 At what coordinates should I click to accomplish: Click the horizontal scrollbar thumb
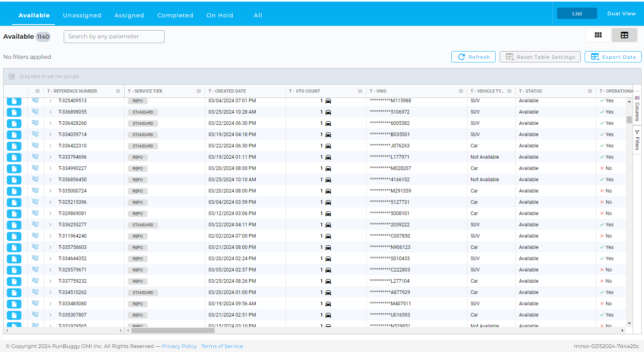click(x=173, y=330)
